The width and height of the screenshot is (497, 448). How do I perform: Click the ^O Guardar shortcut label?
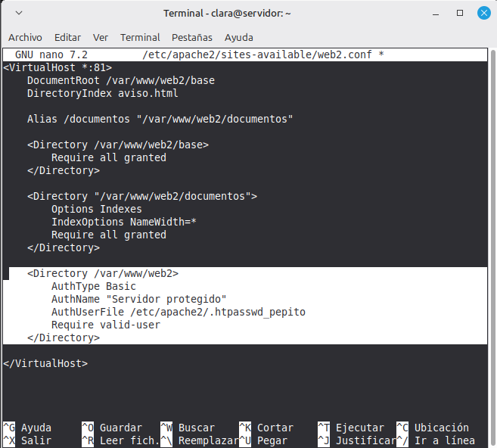[111, 428]
